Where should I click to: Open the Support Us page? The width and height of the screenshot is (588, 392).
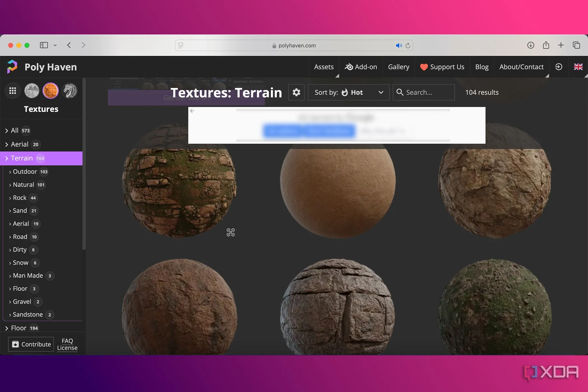[442, 67]
